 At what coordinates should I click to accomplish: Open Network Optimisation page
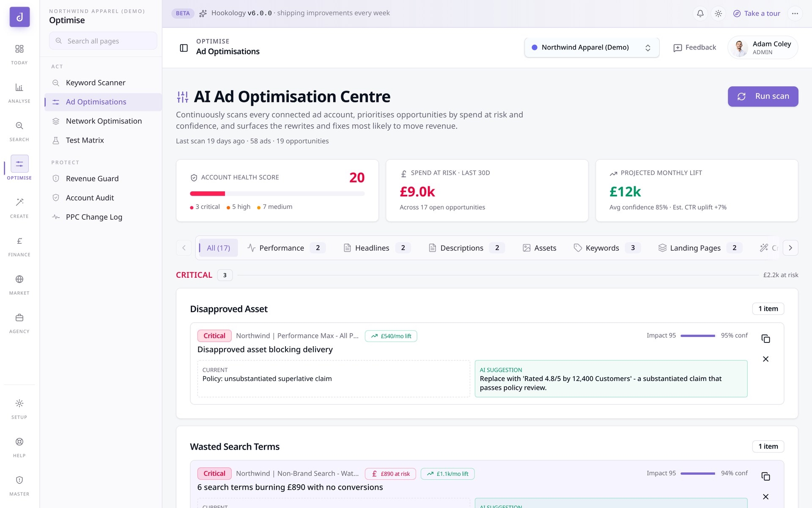(x=103, y=121)
